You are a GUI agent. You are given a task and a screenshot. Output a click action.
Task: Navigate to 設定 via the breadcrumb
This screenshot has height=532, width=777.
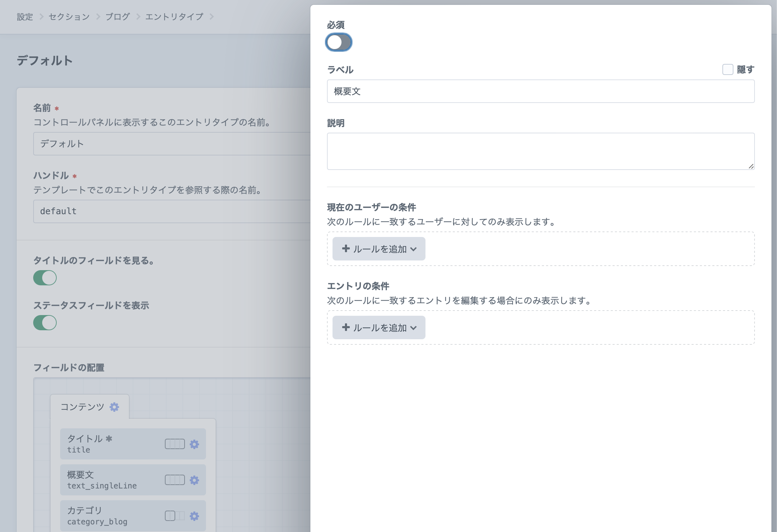click(24, 16)
